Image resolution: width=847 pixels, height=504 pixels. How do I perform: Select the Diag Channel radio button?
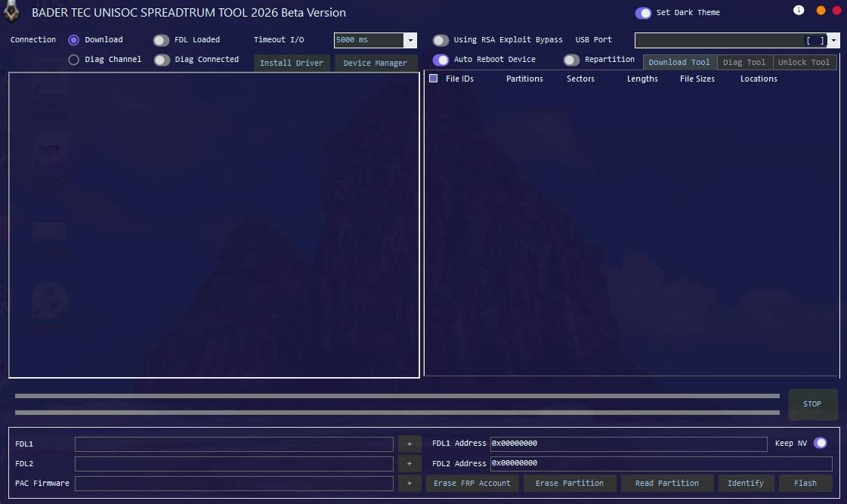point(74,59)
